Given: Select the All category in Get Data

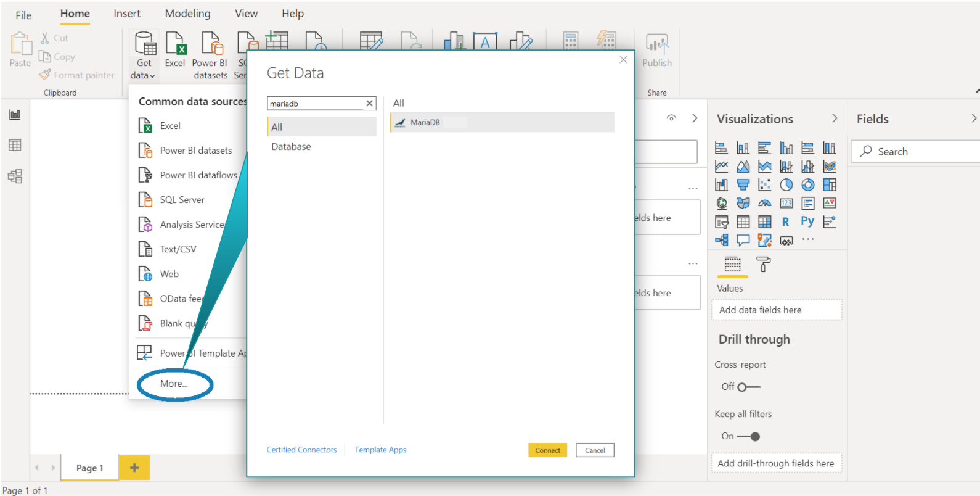Looking at the screenshot, I should (322, 127).
